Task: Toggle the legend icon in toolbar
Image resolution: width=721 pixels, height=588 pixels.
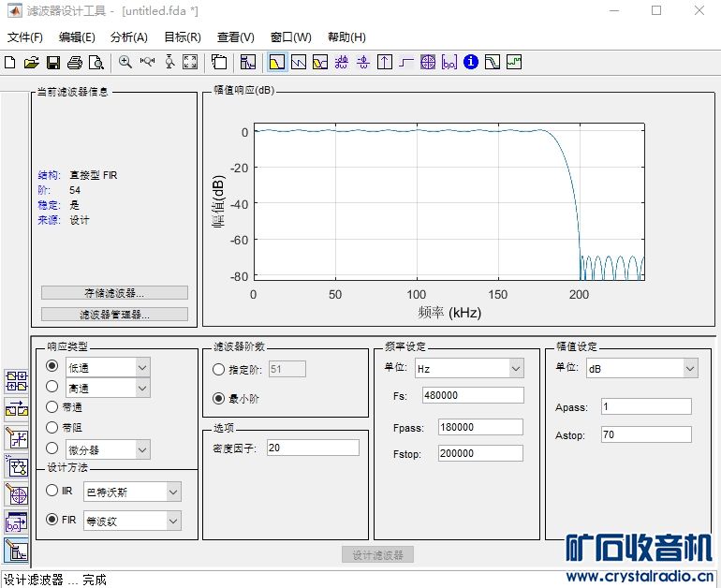Action: pyautogui.click(x=219, y=62)
